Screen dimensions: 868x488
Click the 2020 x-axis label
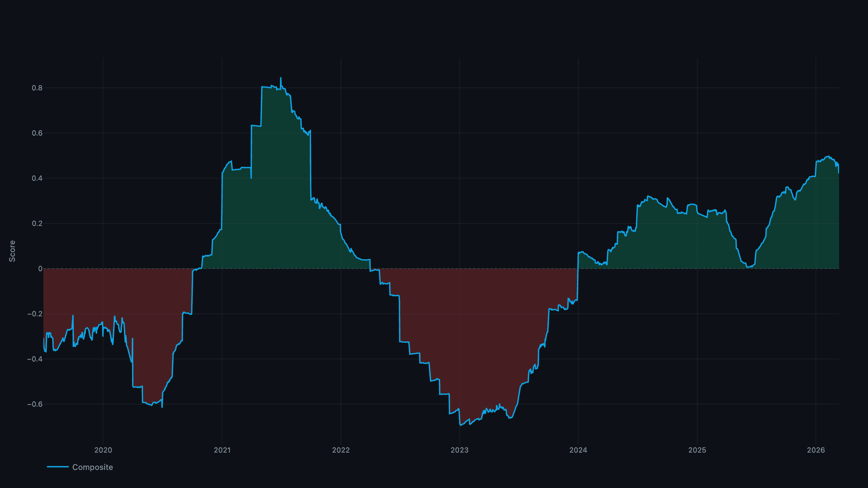tap(103, 450)
